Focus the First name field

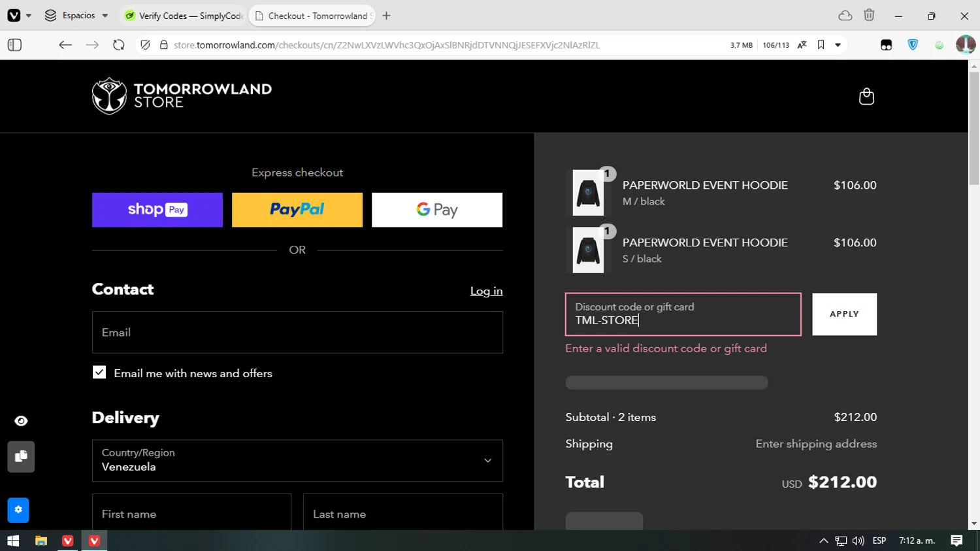click(x=191, y=514)
